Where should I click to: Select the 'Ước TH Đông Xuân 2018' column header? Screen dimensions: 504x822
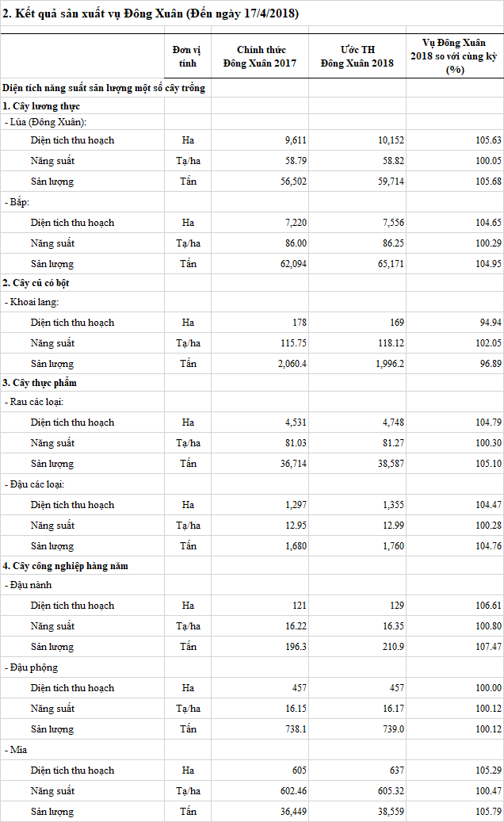(357, 56)
